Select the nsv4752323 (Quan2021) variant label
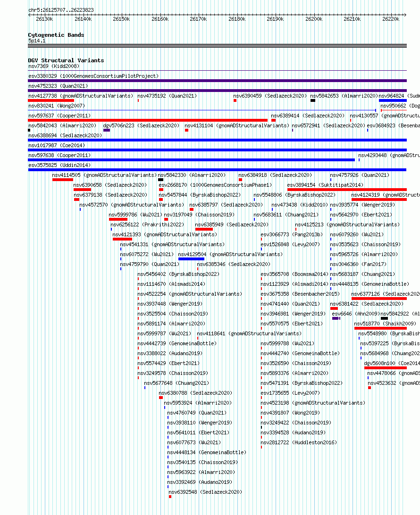The height and width of the screenshot is (515, 420). pyautogui.click(x=58, y=86)
